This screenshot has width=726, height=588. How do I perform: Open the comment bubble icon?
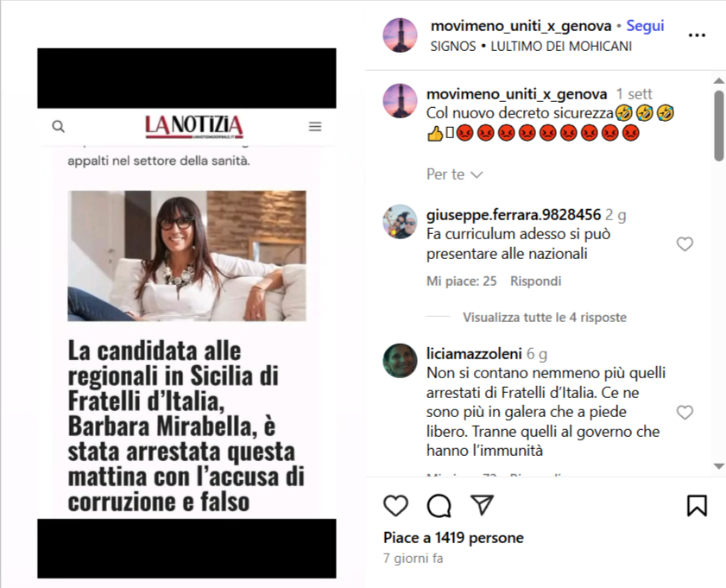[439, 505]
